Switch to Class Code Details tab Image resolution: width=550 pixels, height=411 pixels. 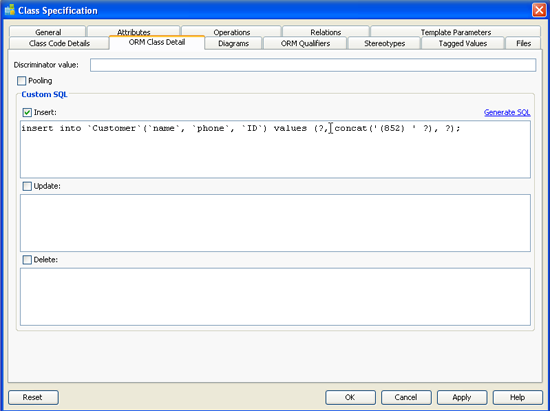pyautogui.click(x=59, y=43)
